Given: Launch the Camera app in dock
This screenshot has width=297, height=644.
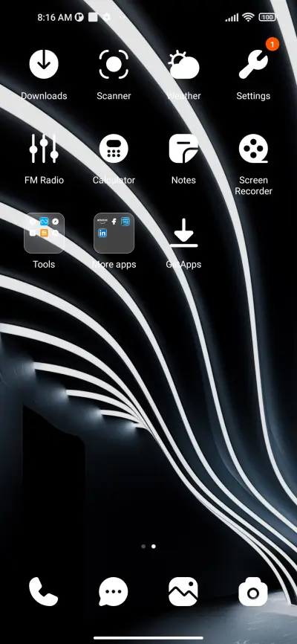Looking at the screenshot, I should [253, 591].
